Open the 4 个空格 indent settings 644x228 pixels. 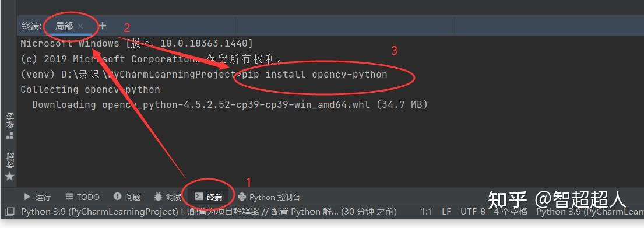pyautogui.click(x=511, y=212)
